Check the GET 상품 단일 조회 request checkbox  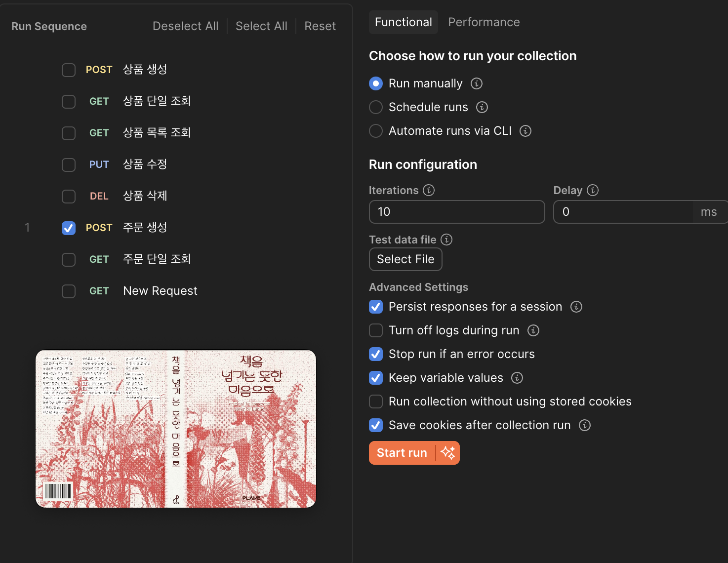[x=69, y=102]
